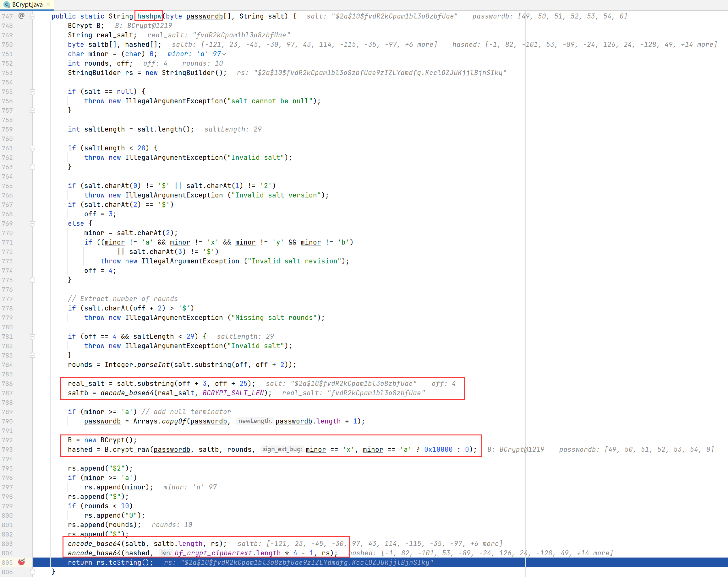Screen dimensions: 728x577
Task: Click BCRYPT_SALT_LEN constant on line 787
Action: 233,393
